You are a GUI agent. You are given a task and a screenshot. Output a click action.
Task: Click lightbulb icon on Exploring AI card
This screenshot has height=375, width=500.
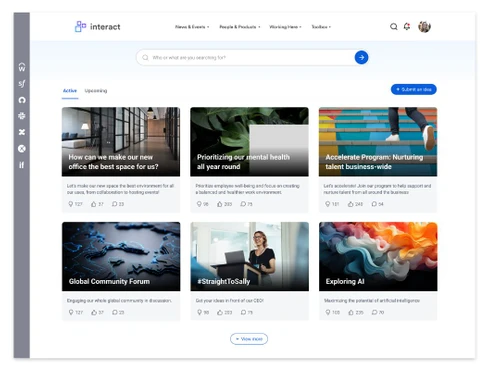click(328, 312)
